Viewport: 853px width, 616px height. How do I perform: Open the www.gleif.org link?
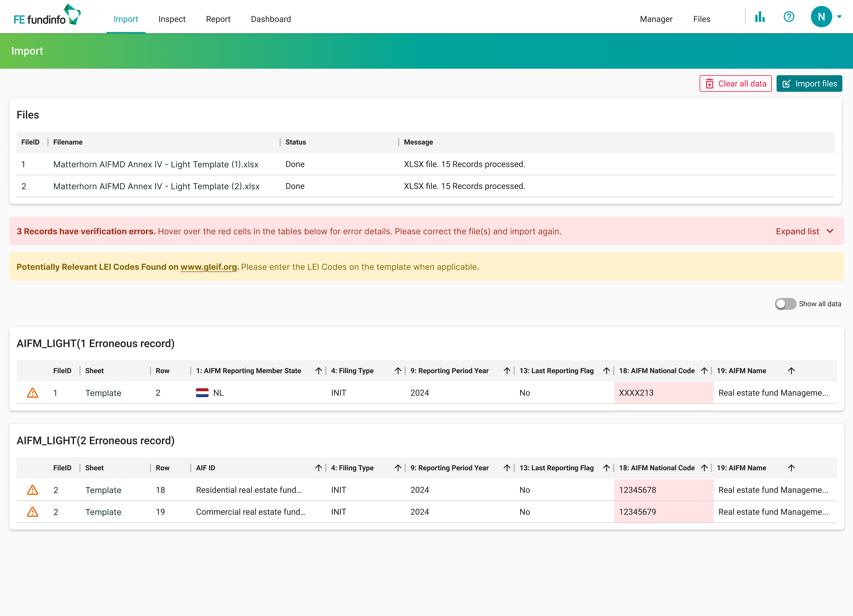[x=209, y=267]
